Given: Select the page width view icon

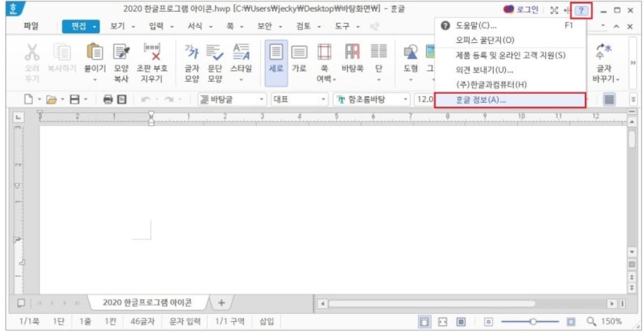Looking at the screenshot, I should pyautogui.click(x=443, y=321).
